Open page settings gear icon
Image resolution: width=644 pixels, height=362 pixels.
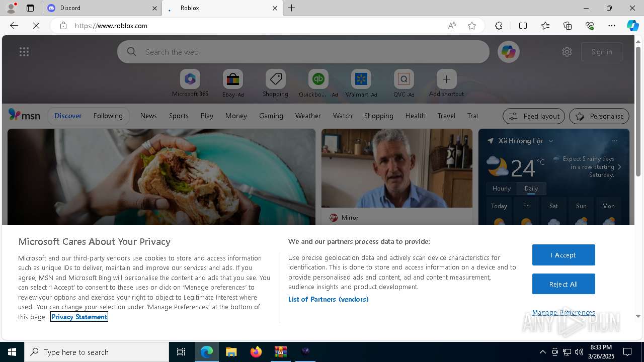click(567, 52)
